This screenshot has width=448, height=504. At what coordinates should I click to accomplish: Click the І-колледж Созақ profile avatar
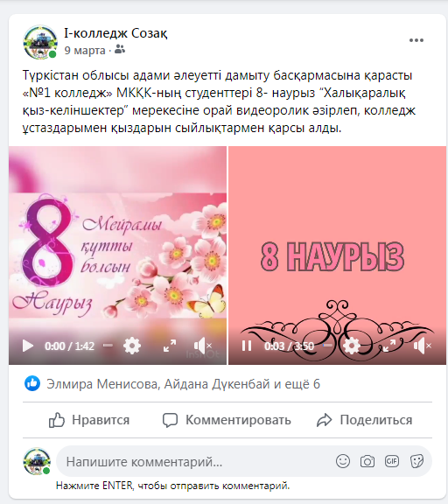point(40,42)
